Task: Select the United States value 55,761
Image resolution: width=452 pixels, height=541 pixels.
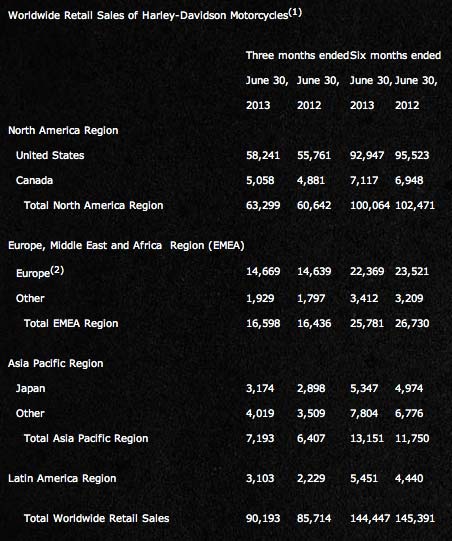Action: [314, 155]
